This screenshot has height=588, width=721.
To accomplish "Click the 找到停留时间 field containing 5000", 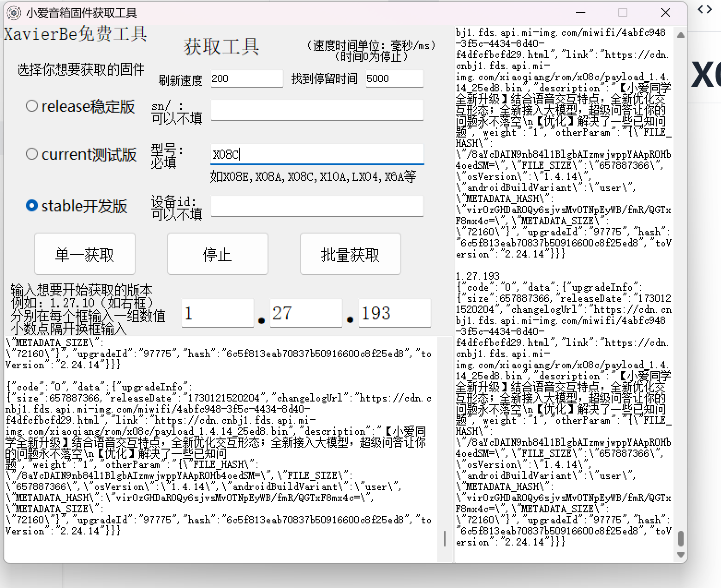I will [x=394, y=78].
